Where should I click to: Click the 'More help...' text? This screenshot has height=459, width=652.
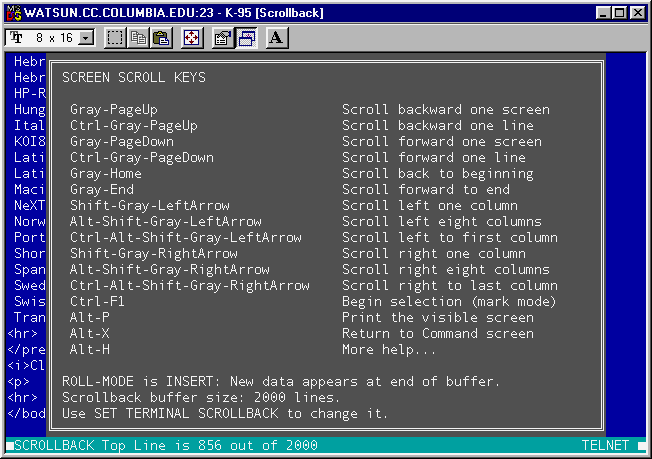(x=389, y=350)
